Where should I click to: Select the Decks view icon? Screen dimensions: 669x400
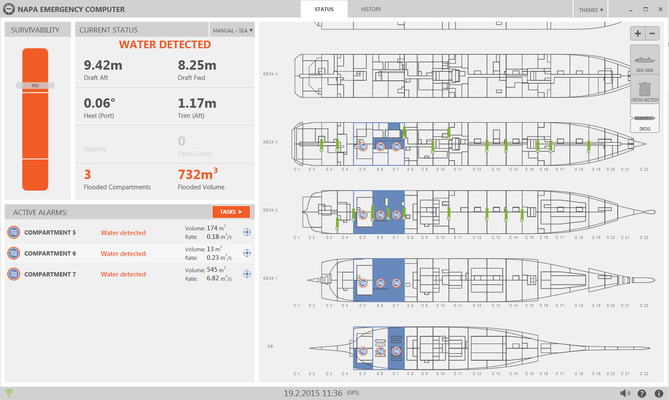click(645, 119)
